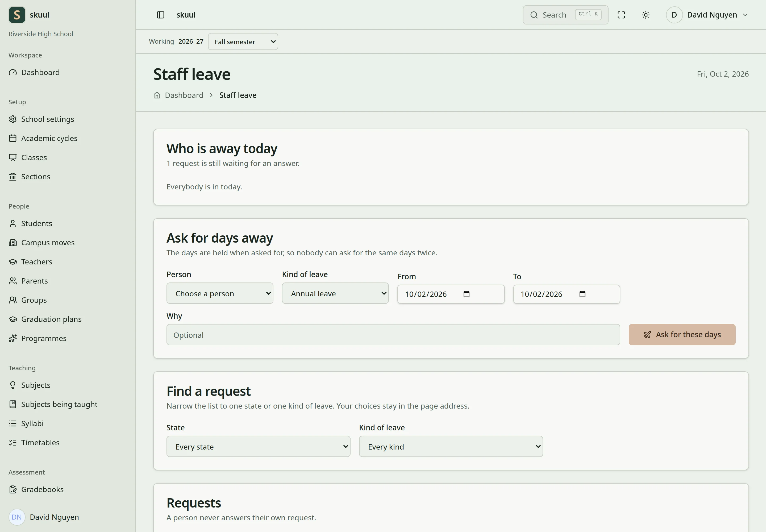Open the Every kind filter dropdown

point(451,447)
